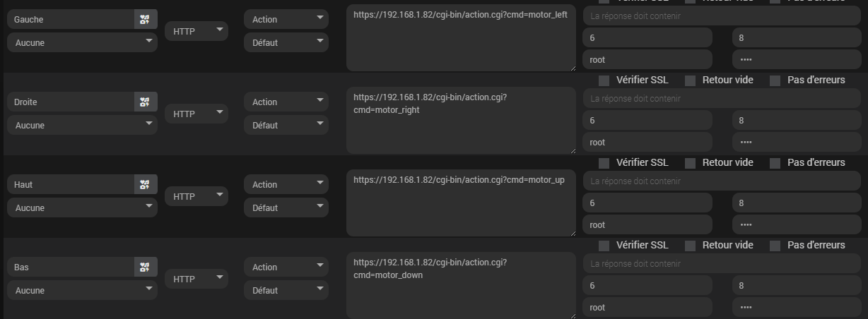Open the Aucune dropdown below Gauche

coord(82,42)
